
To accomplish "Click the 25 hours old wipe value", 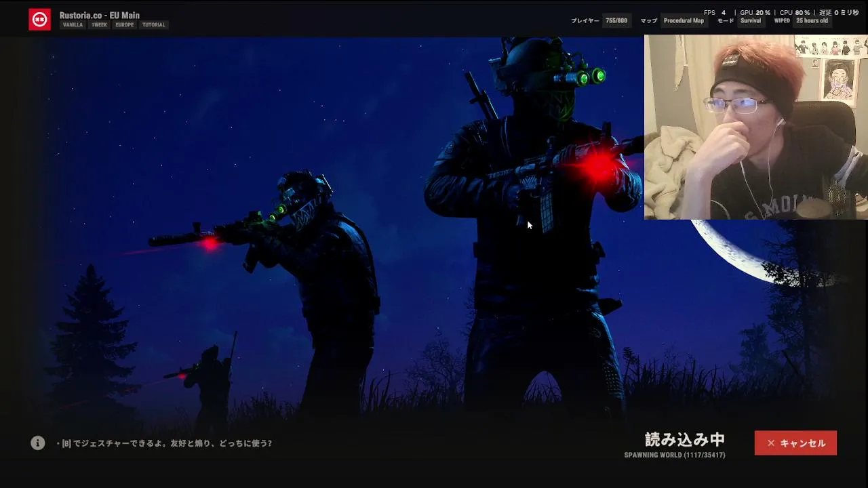I will [812, 21].
